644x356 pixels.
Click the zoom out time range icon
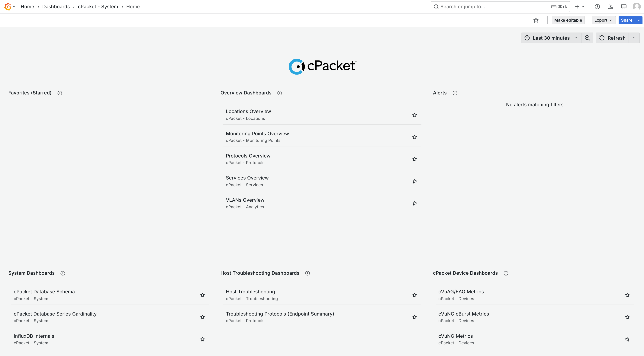[x=587, y=38]
